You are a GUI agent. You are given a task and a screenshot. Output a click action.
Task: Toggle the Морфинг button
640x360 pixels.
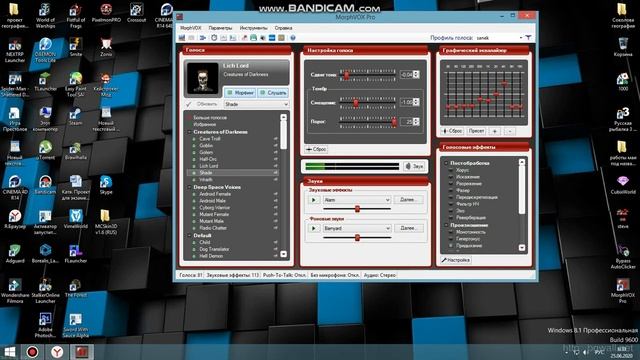[x=240, y=93]
